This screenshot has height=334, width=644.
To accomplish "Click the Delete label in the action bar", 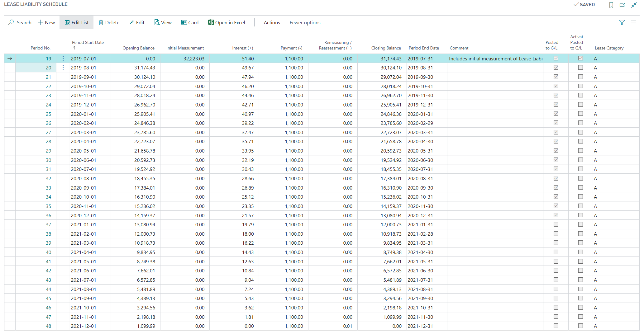I will pyautogui.click(x=112, y=22).
